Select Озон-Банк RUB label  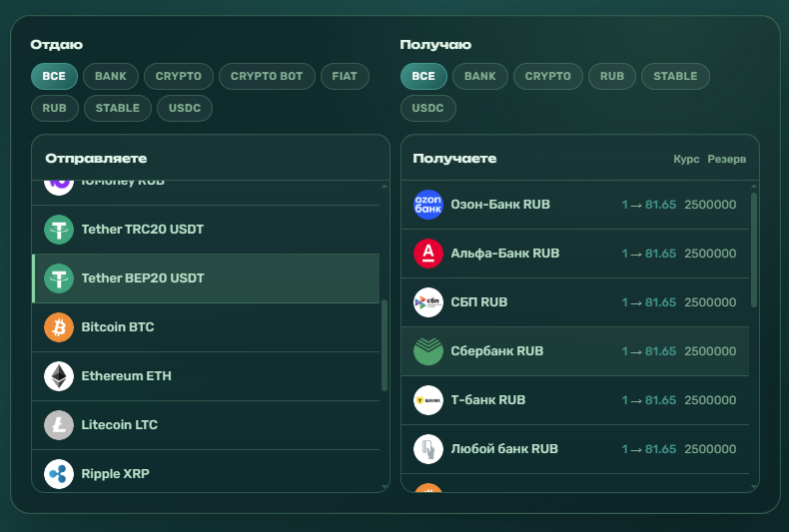(x=500, y=205)
